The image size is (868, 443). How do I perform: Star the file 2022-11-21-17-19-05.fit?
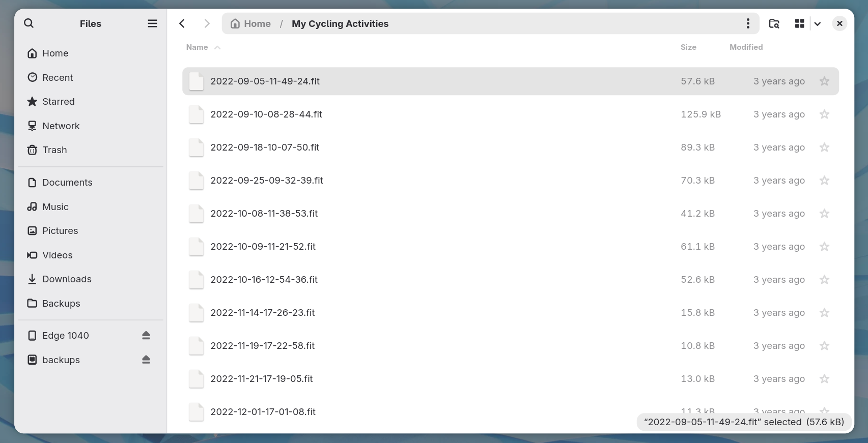(825, 379)
